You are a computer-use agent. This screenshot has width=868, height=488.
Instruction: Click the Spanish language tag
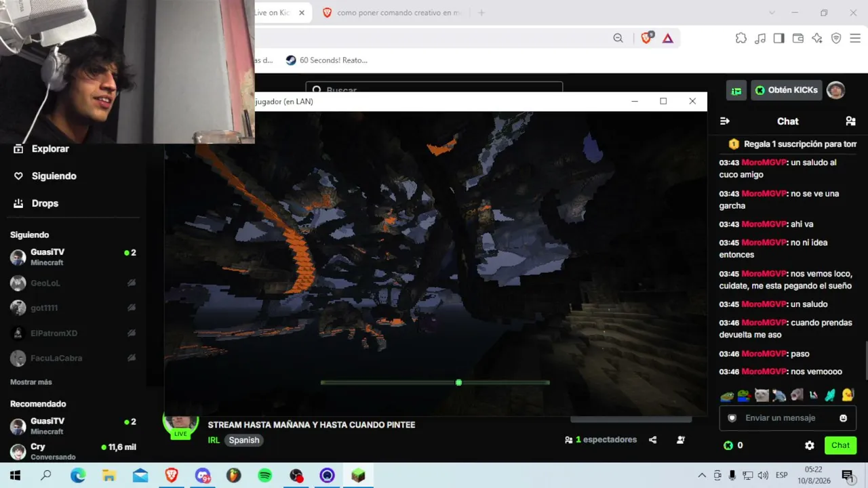click(x=244, y=441)
